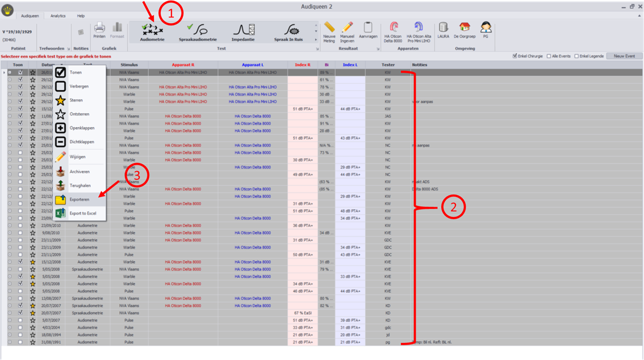The height and width of the screenshot is (360, 644).
Task: Choose Openklappen in the context menu
Action: click(80, 128)
